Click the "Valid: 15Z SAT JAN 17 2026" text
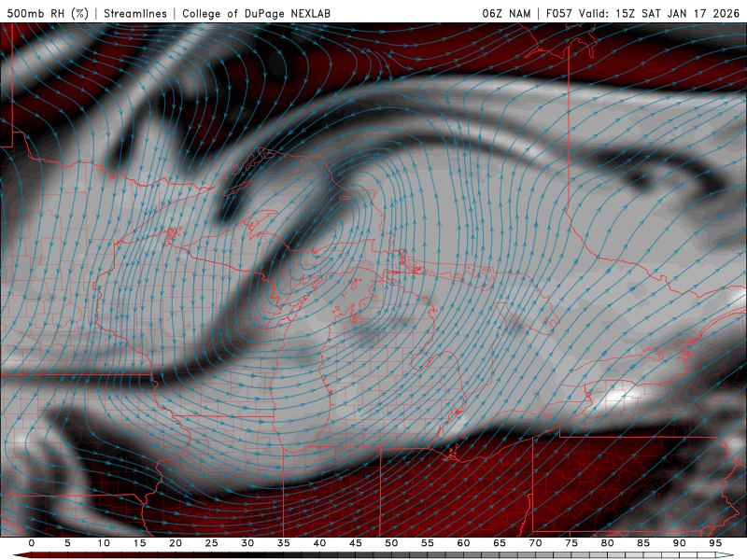 tap(659, 13)
